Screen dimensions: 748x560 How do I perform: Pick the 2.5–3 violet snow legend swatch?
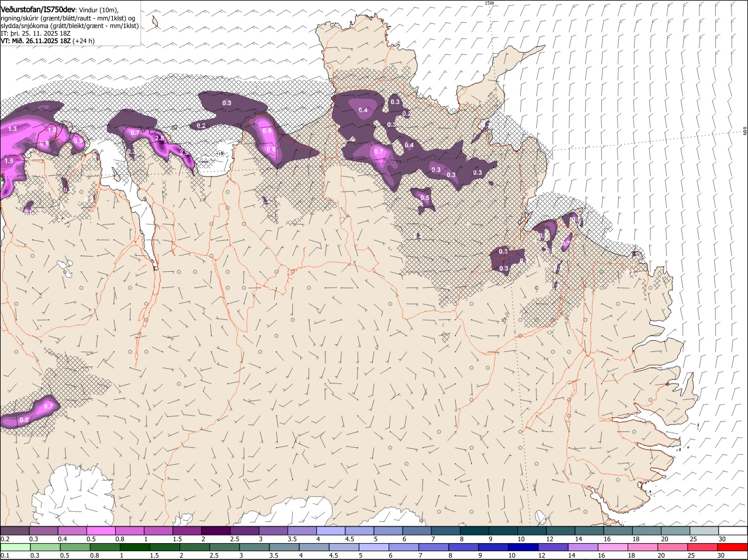point(244,531)
